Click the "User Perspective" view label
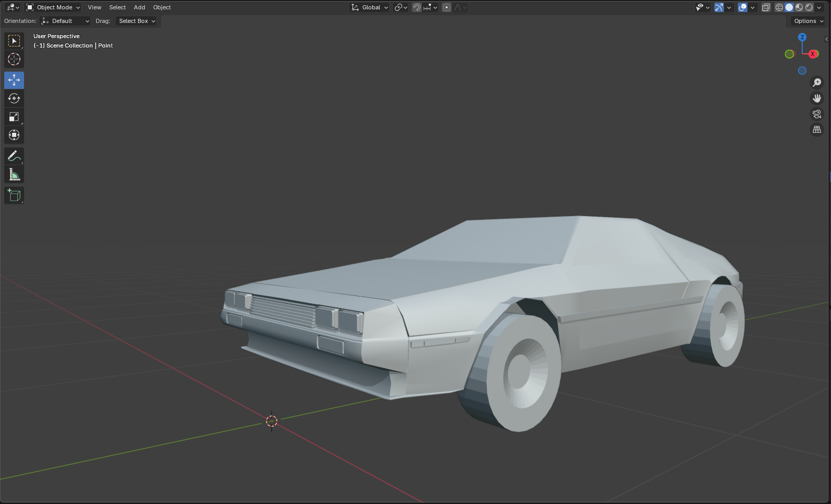831x504 pixels. [x=56, y=36]
